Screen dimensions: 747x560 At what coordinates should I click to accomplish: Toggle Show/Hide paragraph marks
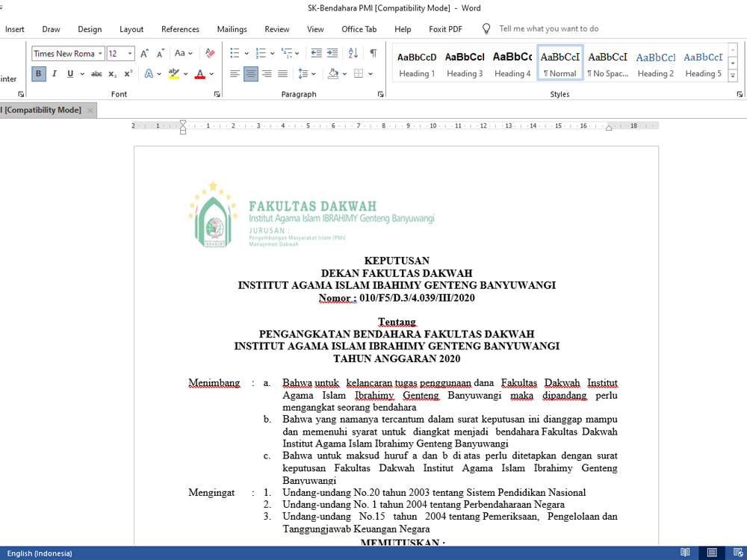[x=373, y=53]
